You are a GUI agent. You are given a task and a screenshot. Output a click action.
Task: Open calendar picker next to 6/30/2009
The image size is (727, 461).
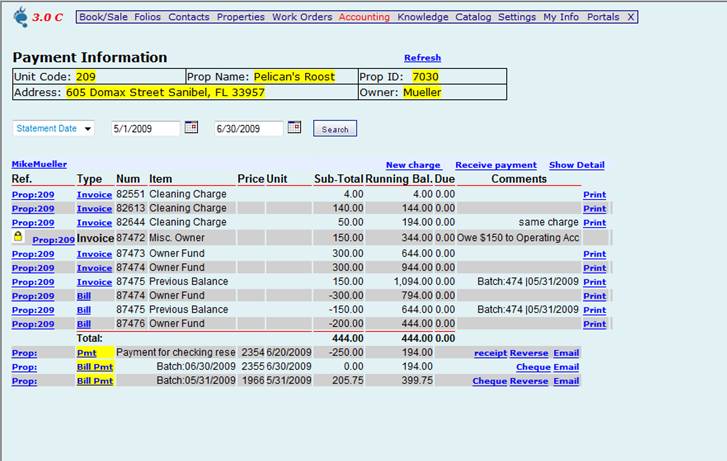tap(294, 127)
